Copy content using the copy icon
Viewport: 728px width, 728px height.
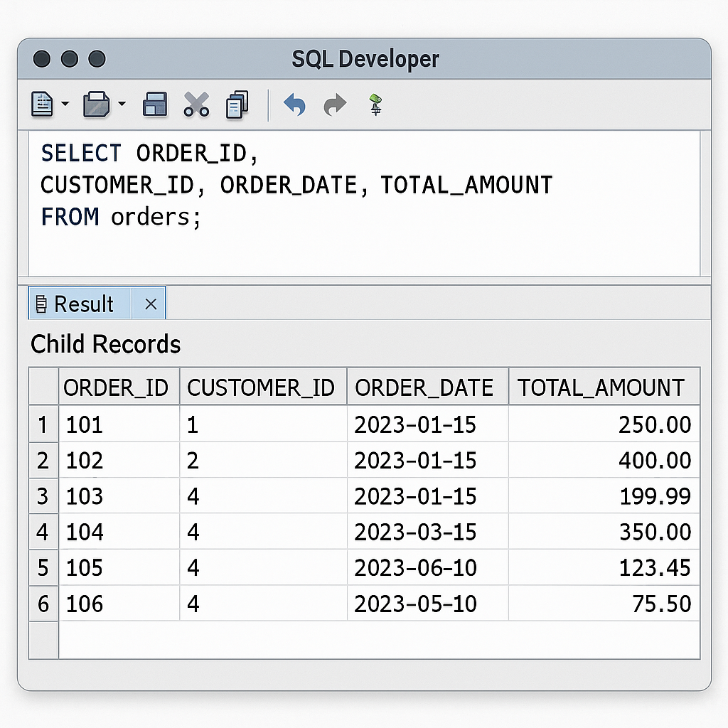pos(237,105)
